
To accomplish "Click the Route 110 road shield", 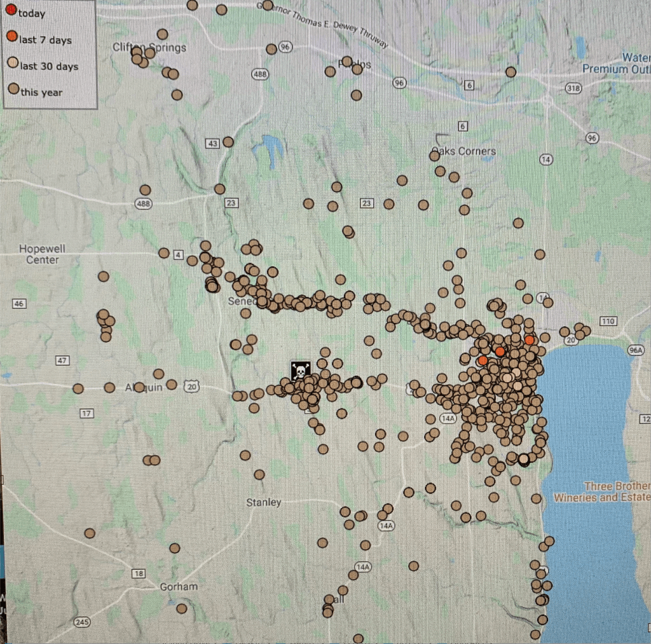I will 608,322.
